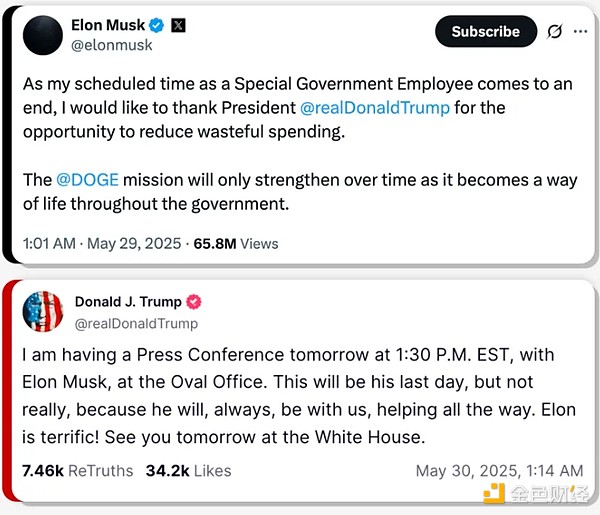Click the blue verified badge beside Elon Musk
The width and height of the screenshot is (600, 515).
pyautogui.click(x=157, y=26)
